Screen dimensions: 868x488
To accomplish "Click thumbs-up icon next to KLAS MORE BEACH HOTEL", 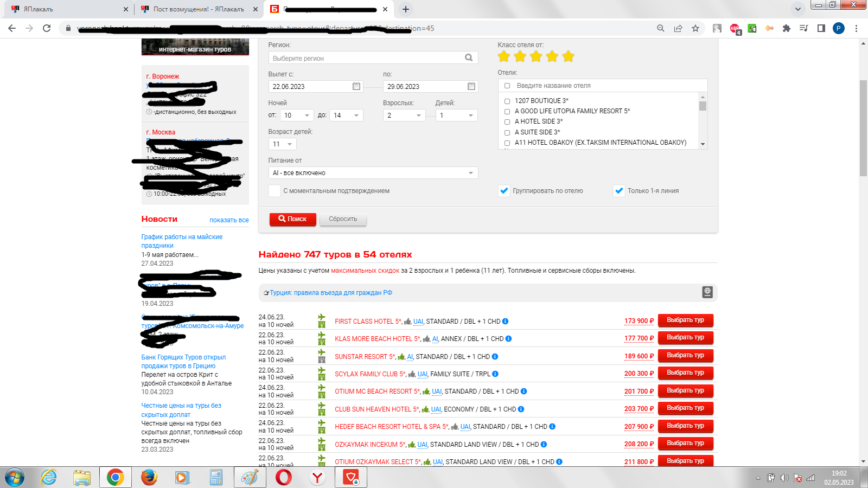I will [426, 339].
